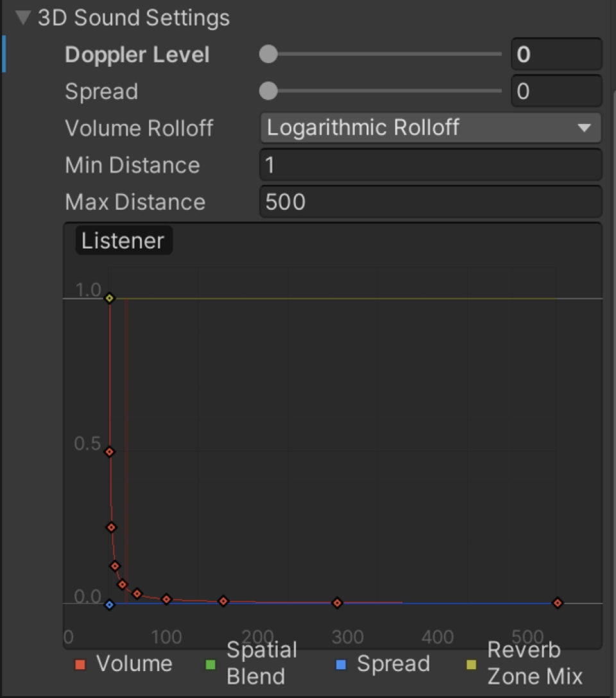Click the Min Distance input field
The width and height of the screenshot is (616, 698).
pyautogui.click(x=430, y=165)
